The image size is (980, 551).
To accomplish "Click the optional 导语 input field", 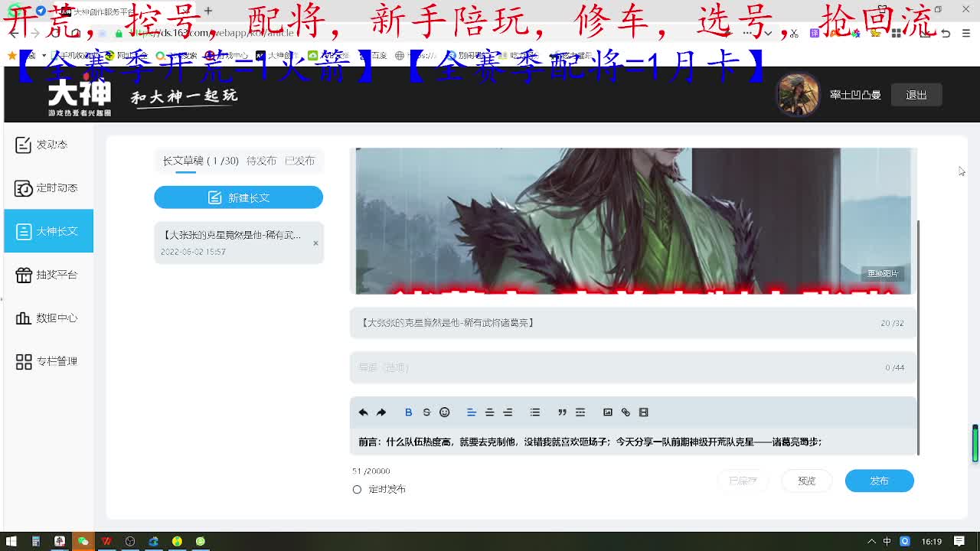I will click(634, 367).
